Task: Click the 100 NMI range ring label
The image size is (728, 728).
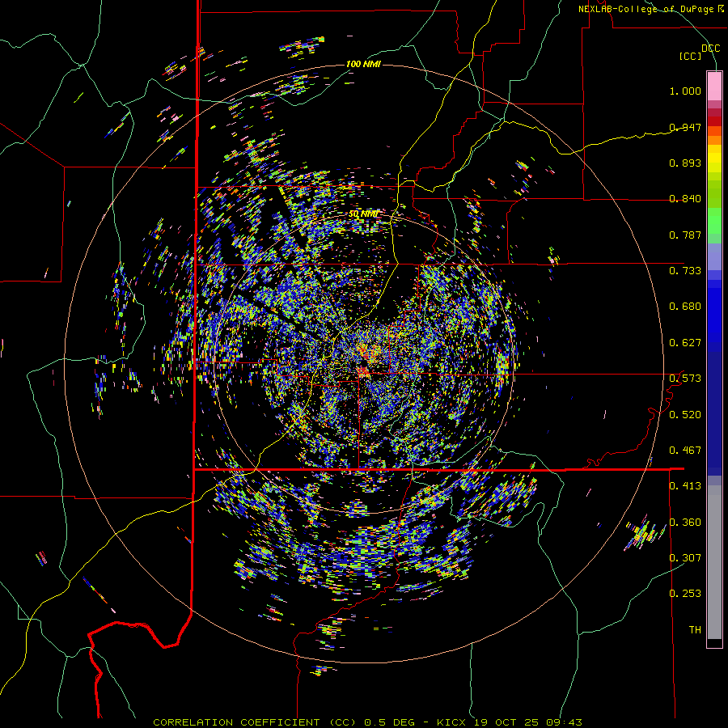Action: 363,64
